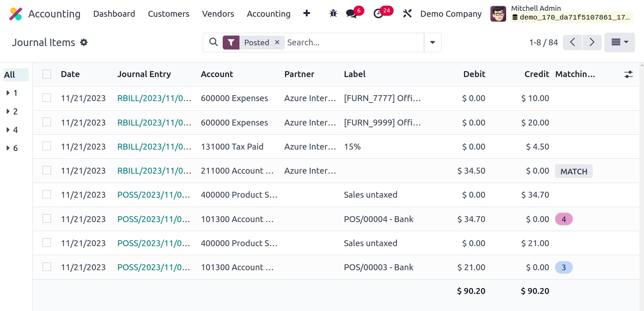The width and height of the screenshot is (644, 311).
Task: Click the wrench and screwdriver tools icon
Action: pyautogui.click(x=407, y=14)
